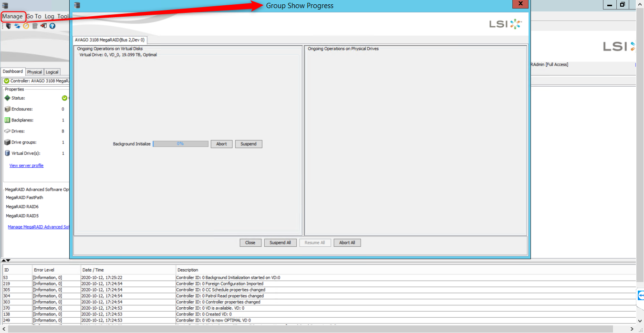Switch to the Dashboard tab

pyautogui.click(x=13, y=71)
